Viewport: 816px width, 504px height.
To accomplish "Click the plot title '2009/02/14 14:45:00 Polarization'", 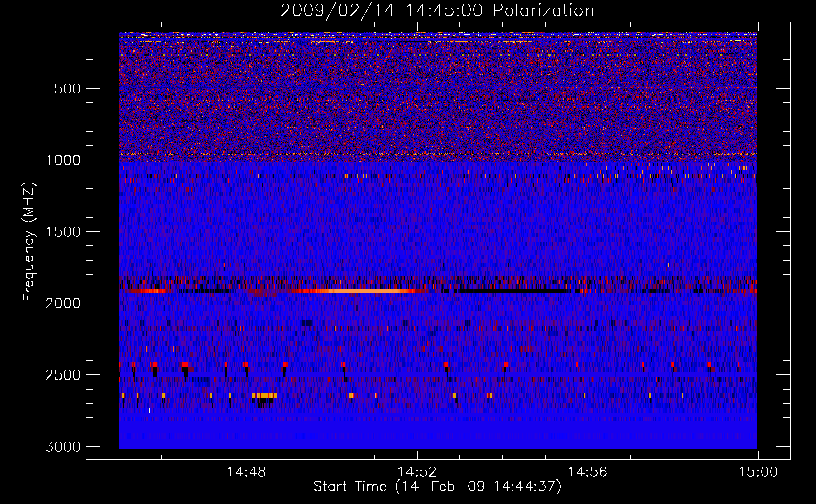I will [x=437, y=10].
